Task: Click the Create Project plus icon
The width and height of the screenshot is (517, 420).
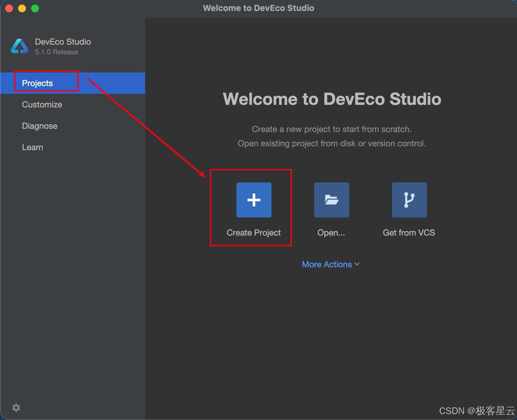Action: click(254, 200)
